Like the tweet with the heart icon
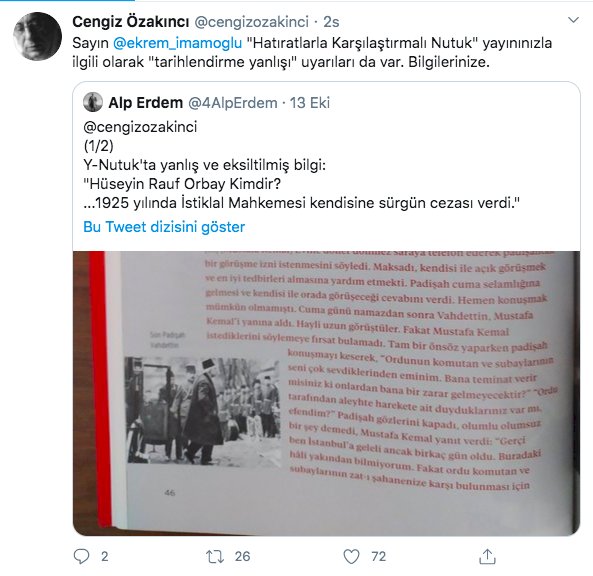The height and width of the screenshot is (576, 593). pos(351,557)
